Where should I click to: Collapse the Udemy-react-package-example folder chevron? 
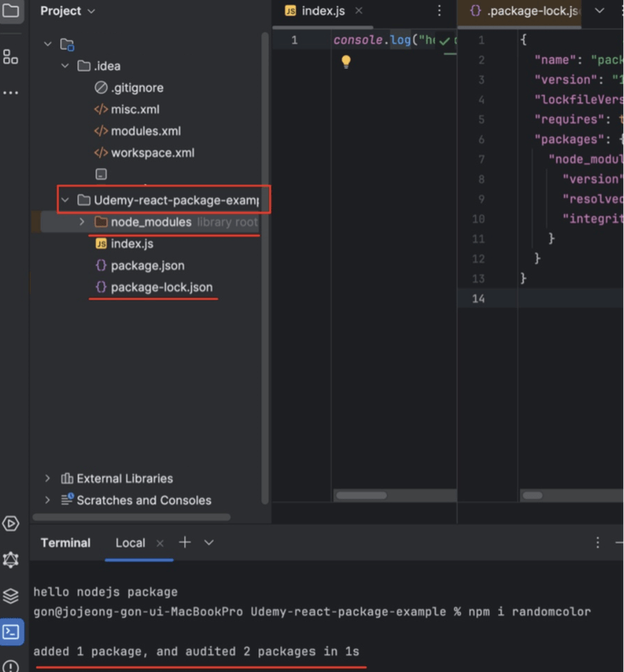click(65, 200)
